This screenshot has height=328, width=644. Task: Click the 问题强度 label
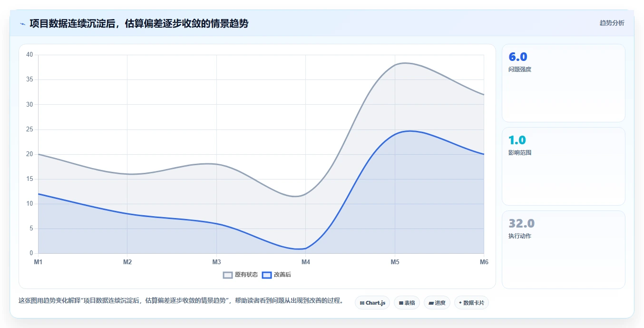pos(520,70)
